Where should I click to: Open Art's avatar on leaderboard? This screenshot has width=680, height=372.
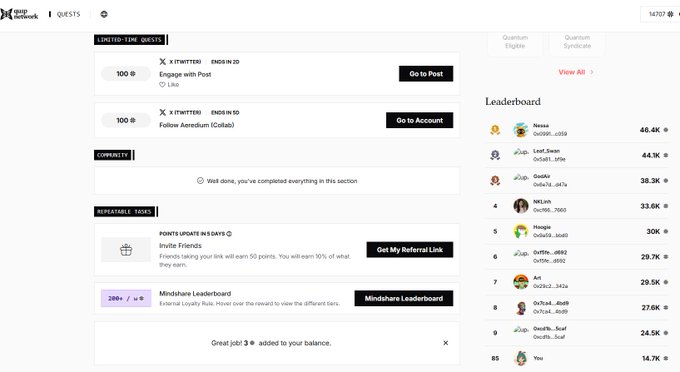[520, 282]
